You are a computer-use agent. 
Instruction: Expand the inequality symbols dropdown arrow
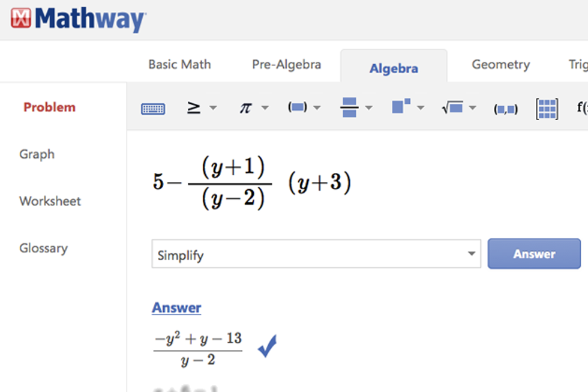pyautogui.click(x=212, y=108)
